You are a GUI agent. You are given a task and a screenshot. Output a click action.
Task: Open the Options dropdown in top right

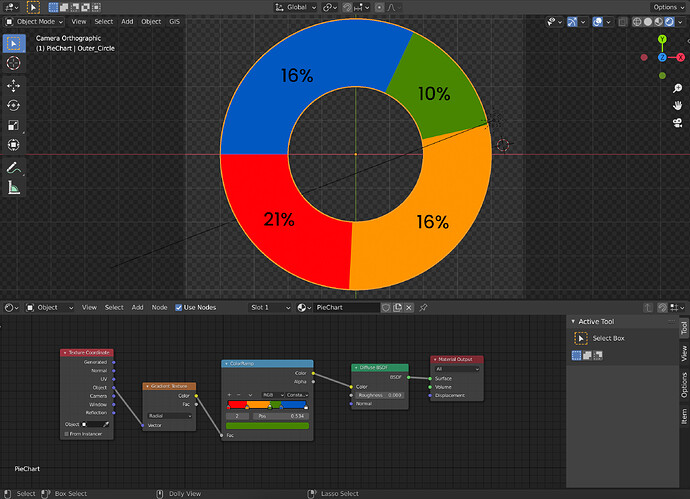[x=668, y=7]
